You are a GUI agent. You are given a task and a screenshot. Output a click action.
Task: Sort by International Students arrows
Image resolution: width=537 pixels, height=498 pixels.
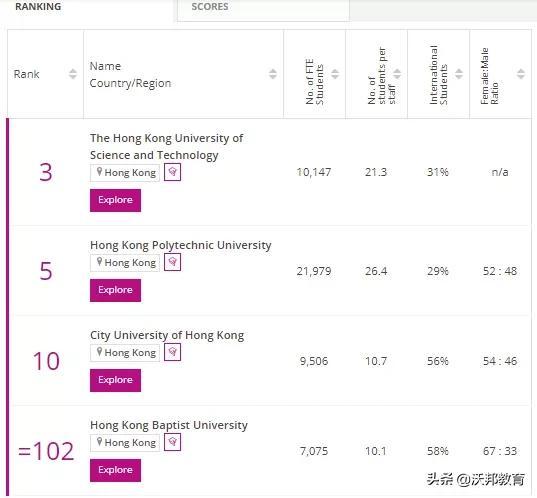tap(459, 74)
